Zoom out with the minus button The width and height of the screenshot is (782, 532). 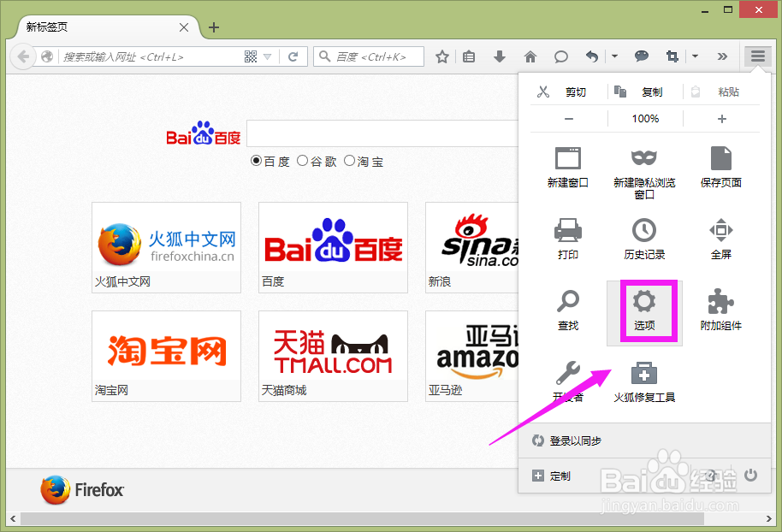[x=569, y=119]
